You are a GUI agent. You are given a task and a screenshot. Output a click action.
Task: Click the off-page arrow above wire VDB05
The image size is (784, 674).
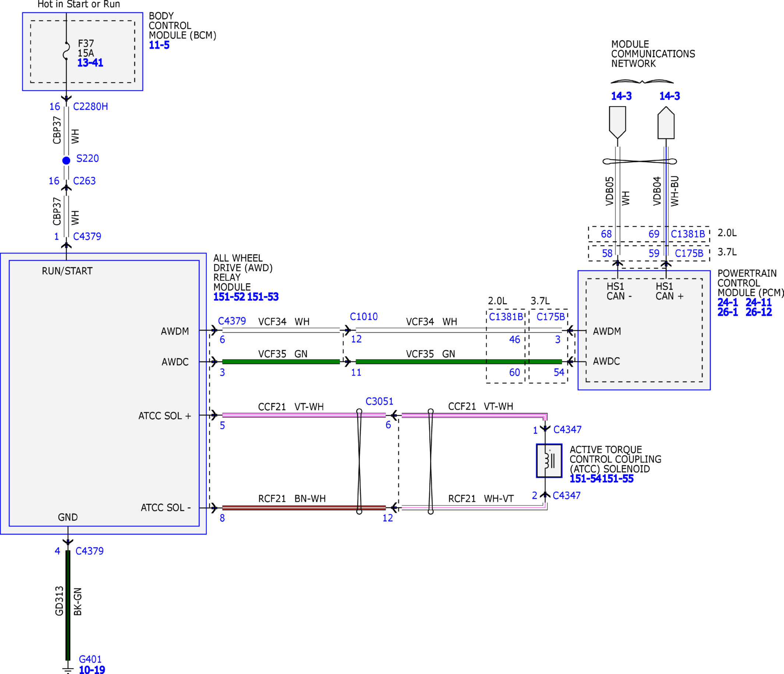(x=618, y=123)
